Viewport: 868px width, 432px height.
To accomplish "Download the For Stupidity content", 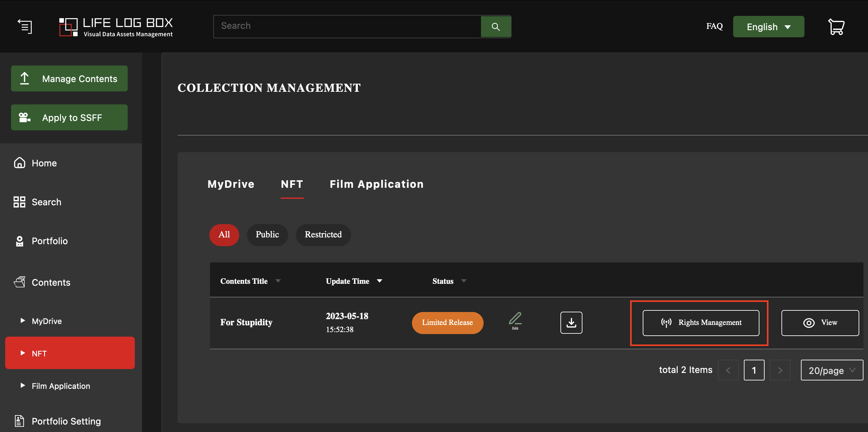I will [571, 322].
